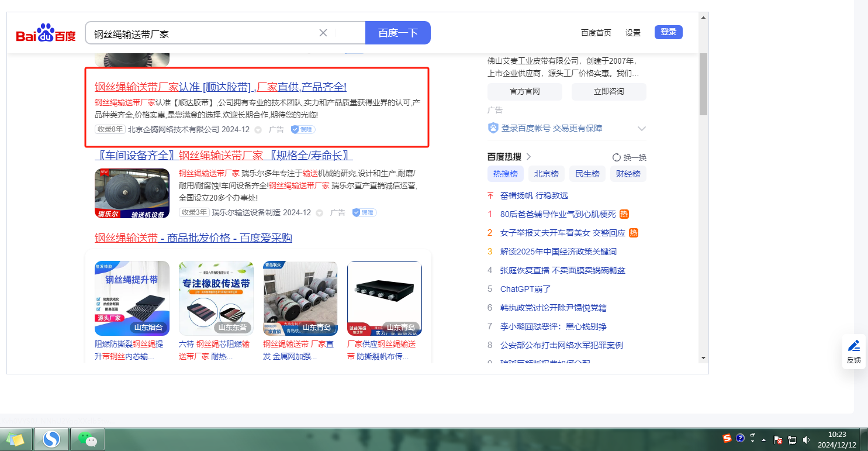Click the network tray icon
Image resolution: width=868 pixels, height=451 pixels.
[x=792, y=440]
